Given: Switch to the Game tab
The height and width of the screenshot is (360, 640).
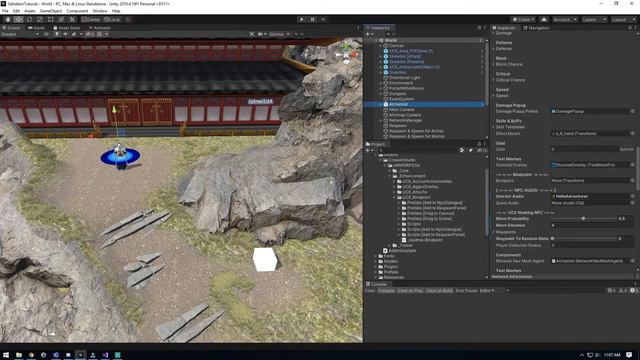Looking at the screenshot, I should [x=36, y=28].
